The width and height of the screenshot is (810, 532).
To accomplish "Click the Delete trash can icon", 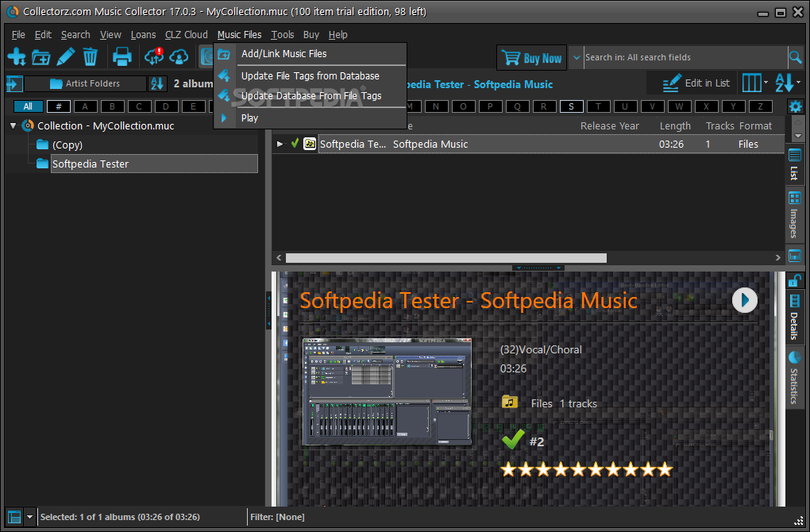I will (91, 56).
